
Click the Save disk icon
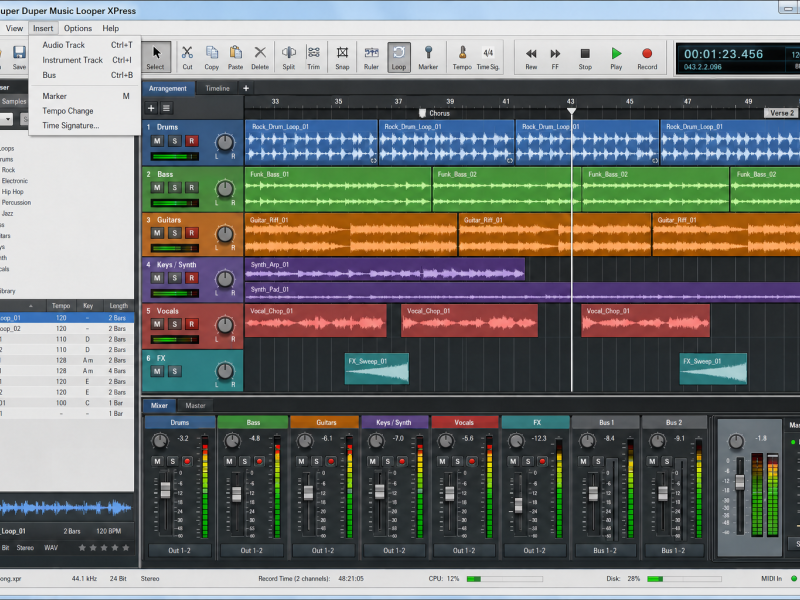[19, 58]
